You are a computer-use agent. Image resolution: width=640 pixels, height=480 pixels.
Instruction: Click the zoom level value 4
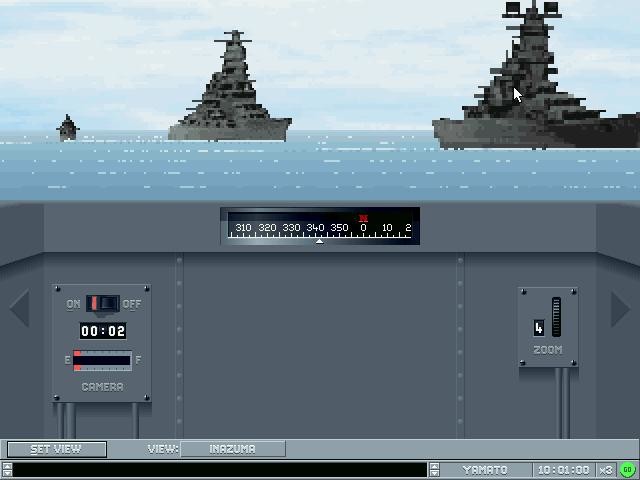click(539, 328)
